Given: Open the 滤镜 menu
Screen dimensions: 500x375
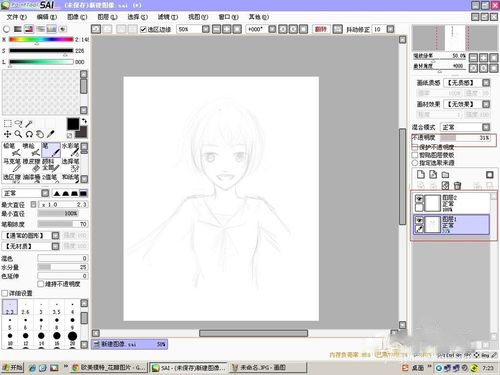Looking at the screenshot, I should [x=168, y=17].
